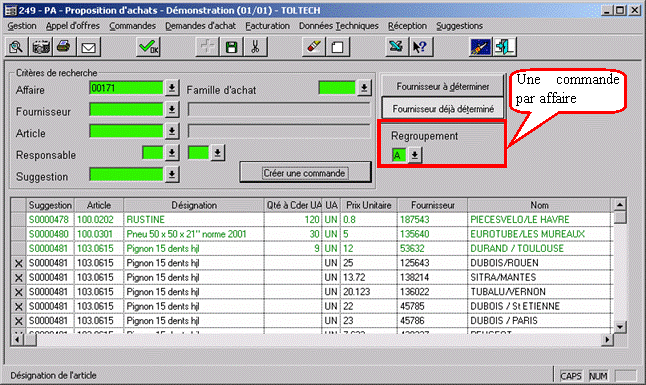646x385 pixels.
Task: Toggle row selector of DURAND / TOULOUSE row
Action: coord(19,249)
